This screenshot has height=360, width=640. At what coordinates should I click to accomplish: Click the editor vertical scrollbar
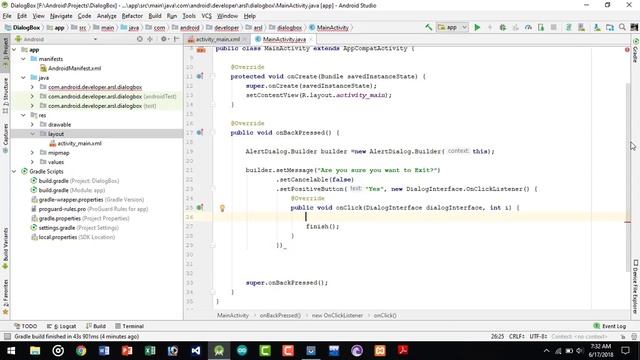click(x=628, y=177)
